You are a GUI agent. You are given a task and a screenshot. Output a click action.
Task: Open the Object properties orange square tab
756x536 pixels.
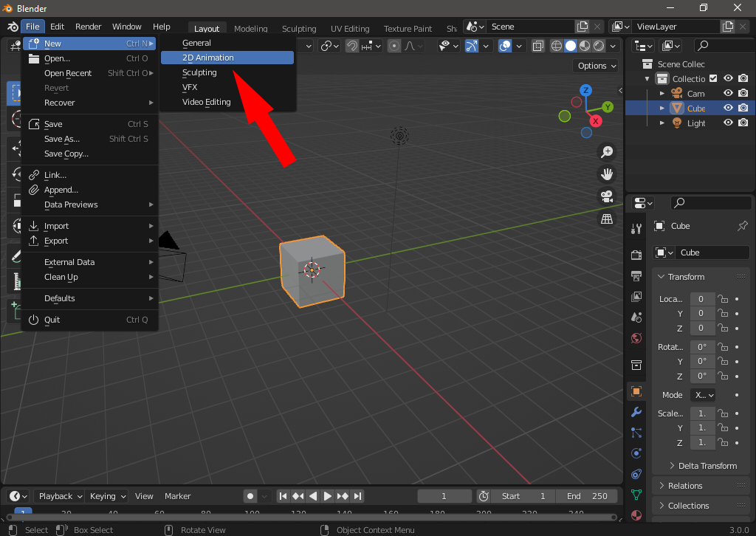click(x=636, y=391)
